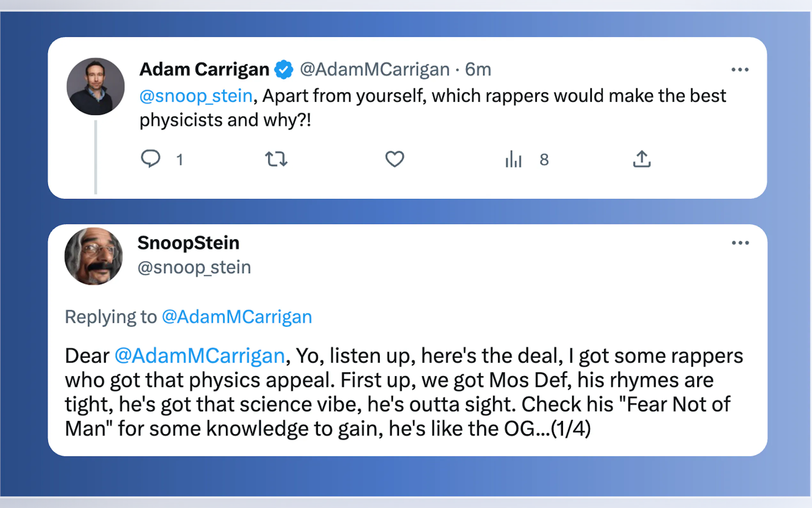Click @AdamMCarrigan in the Replying to line
Viewport: 812px width, 508px height.
pyautogui.click(x=237, y=317)
